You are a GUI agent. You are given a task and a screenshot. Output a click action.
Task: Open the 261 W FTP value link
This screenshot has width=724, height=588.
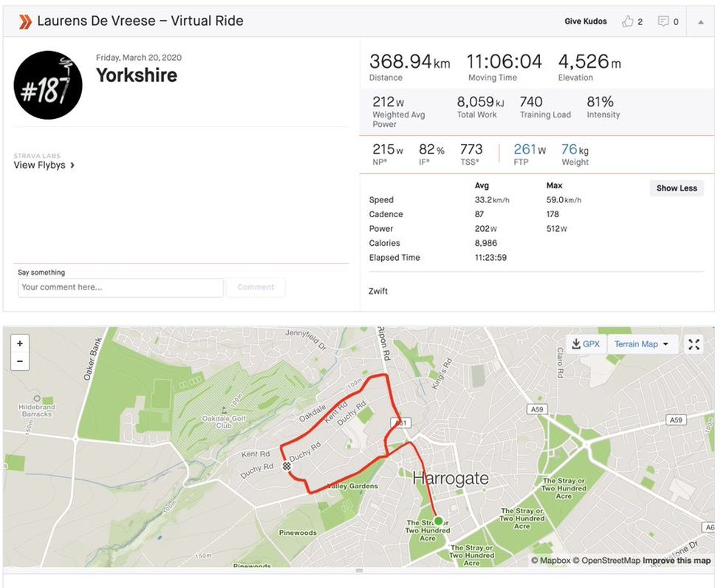(x=530, y=149)
